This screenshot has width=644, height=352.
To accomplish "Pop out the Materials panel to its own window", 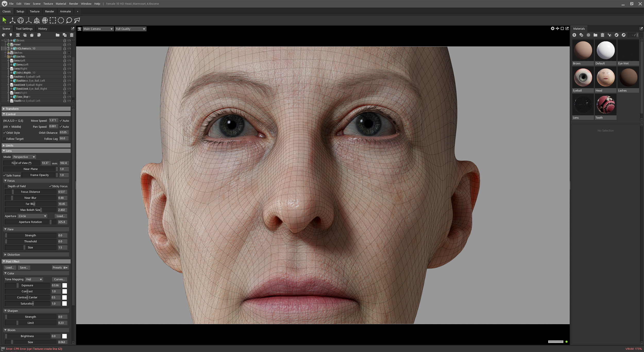I will coord(641,29).
